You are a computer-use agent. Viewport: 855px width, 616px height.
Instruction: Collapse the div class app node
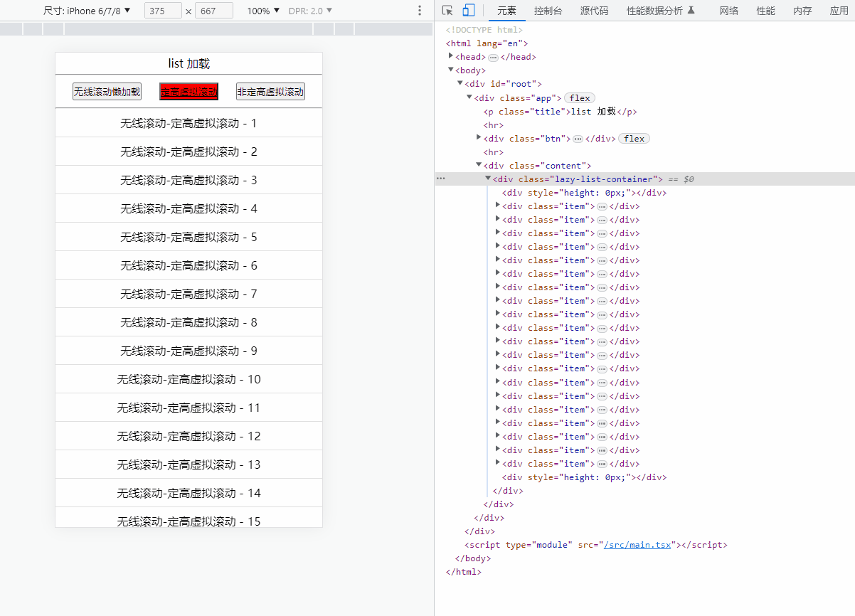click(x=469, y=97)
